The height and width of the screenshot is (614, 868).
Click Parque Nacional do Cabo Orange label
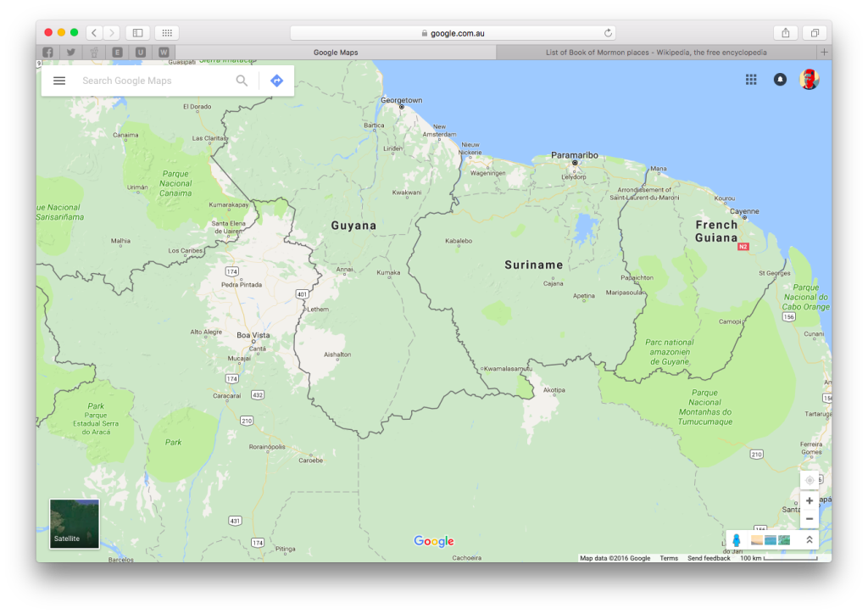pos(806,298)
